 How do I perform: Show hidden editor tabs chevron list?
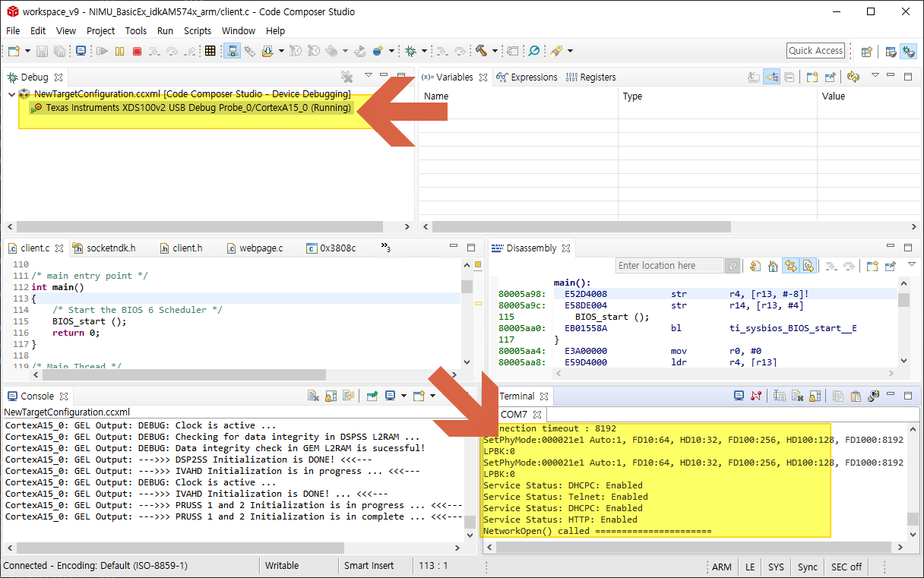pos(385,248)
